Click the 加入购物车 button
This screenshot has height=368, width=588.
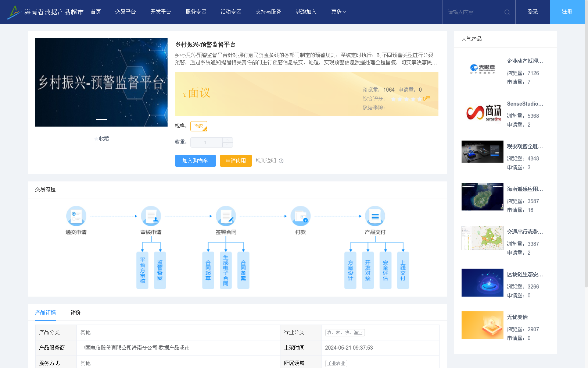(196, 161)
